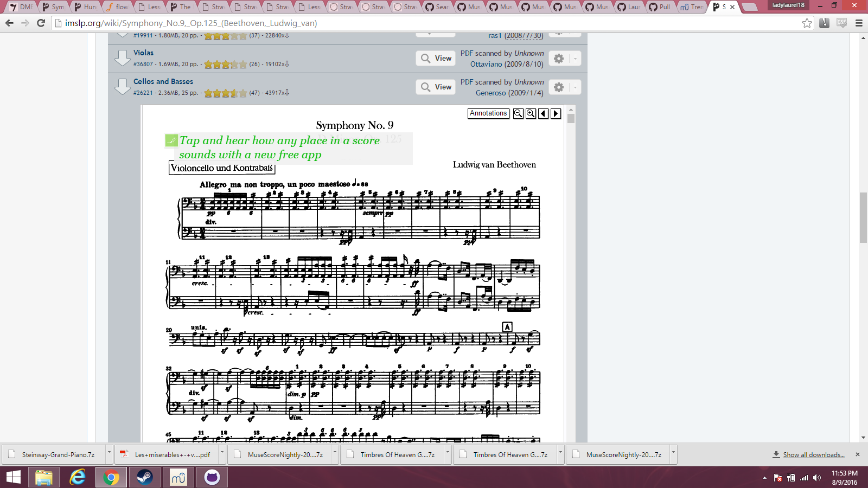Viewport: 868px width, 488px height.
Task: Switch to the Pull GitHub tab
Action: tap(660, 7)
